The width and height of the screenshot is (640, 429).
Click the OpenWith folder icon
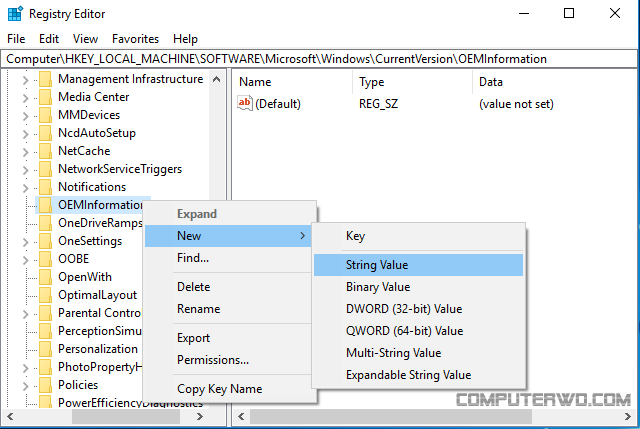coord(45,277)
